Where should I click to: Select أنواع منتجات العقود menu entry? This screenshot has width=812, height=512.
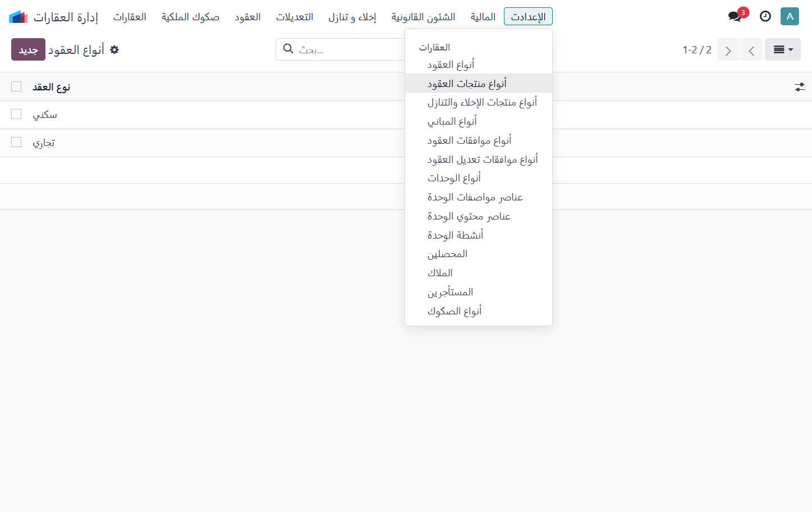[479, 84]
